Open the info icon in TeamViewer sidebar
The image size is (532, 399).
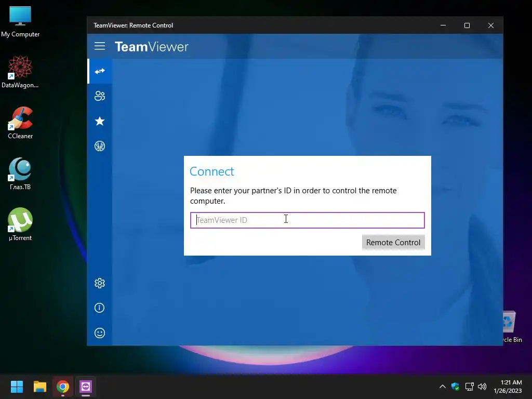coord(100,308)
